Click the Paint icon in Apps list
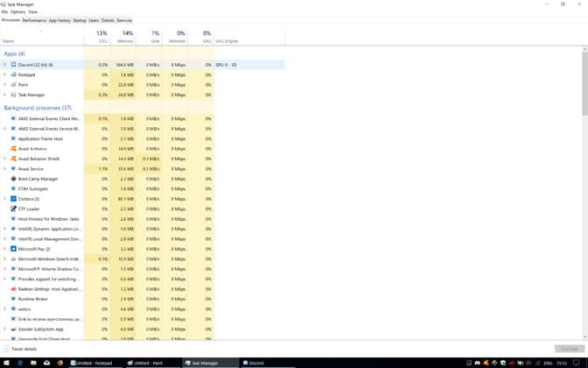This screenshot has width=588, height=368. [x=13, y=85]
